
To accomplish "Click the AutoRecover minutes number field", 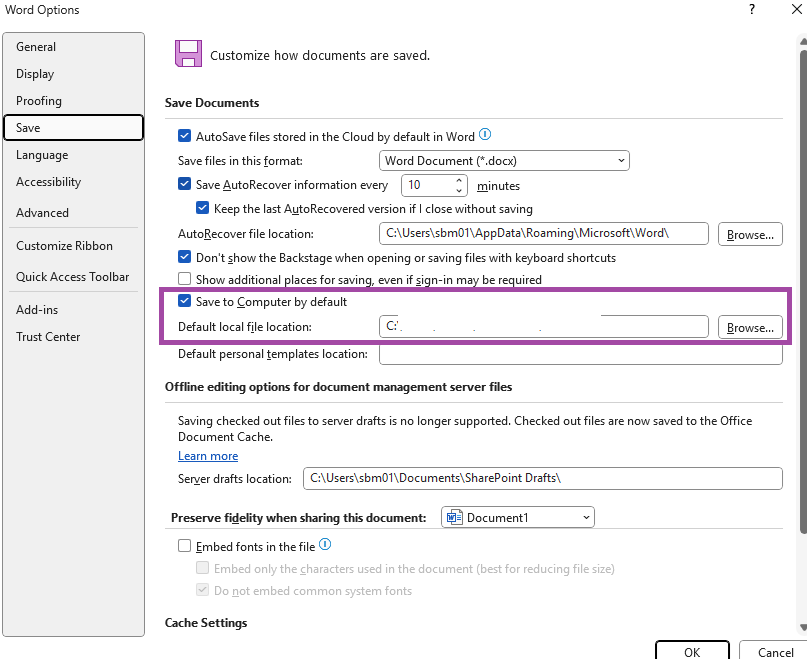I will (x=428, y=185).
